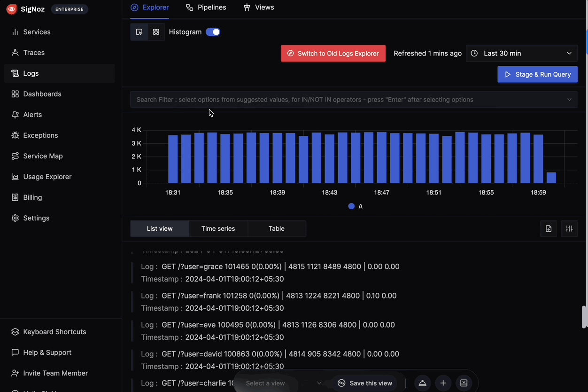Select the query builder mode icon
The image size is (588, 392).
click(x=139, y=32)
